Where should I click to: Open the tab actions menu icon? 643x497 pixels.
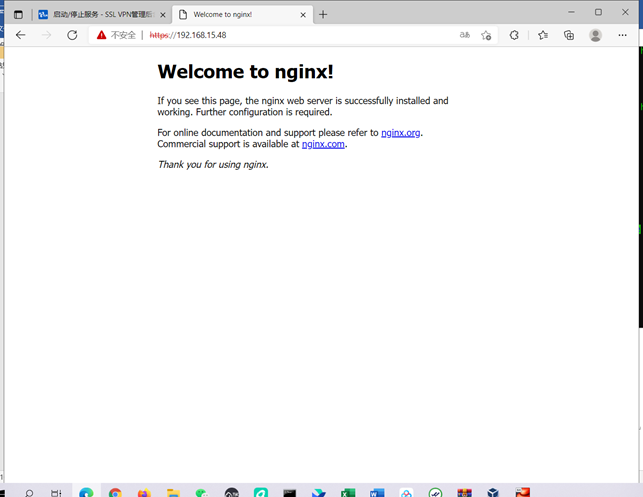(x=18, y=15)
